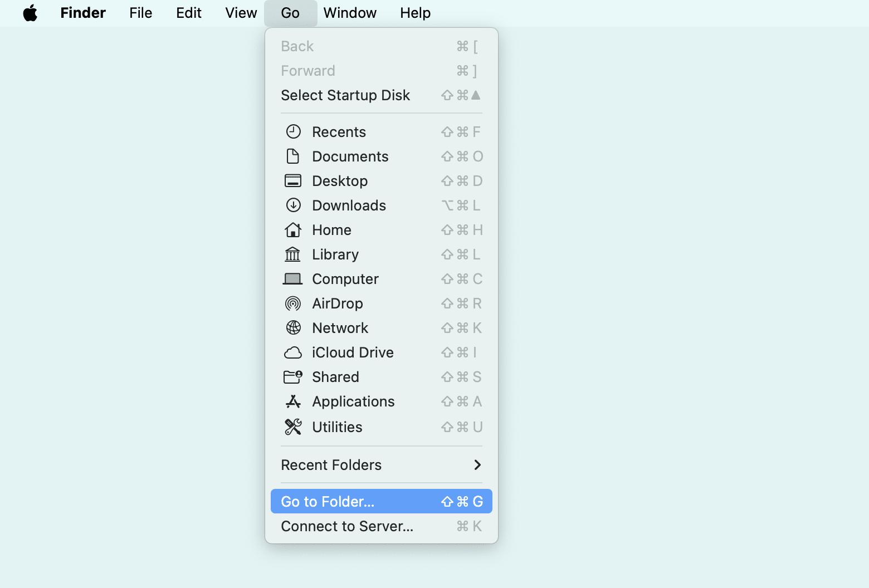Open Recents from the Go menu
The height and width of the screenshot is (588, 869).
[x=339, y=131]
